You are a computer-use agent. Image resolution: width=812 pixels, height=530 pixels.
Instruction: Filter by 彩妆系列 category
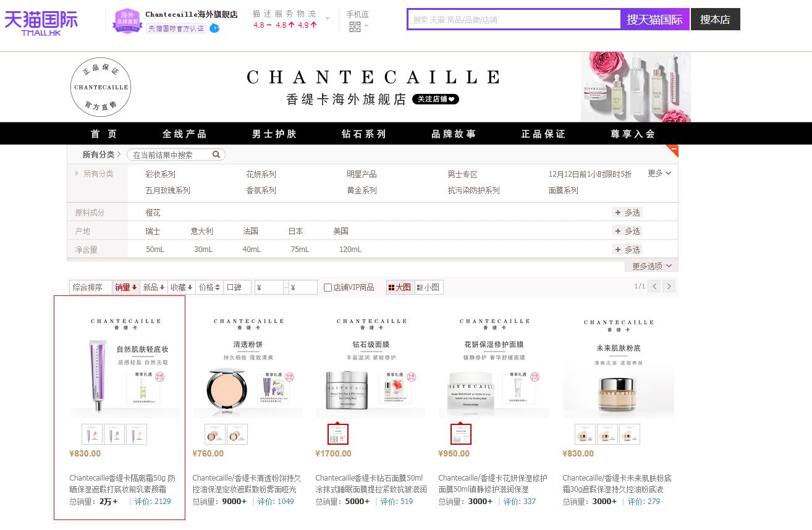coord(161,174)
